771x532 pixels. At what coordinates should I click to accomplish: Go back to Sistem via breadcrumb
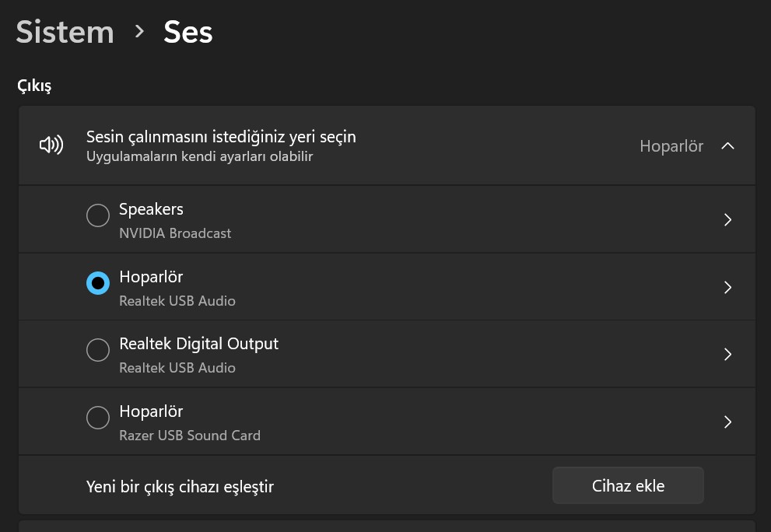(x=65, y=32)
